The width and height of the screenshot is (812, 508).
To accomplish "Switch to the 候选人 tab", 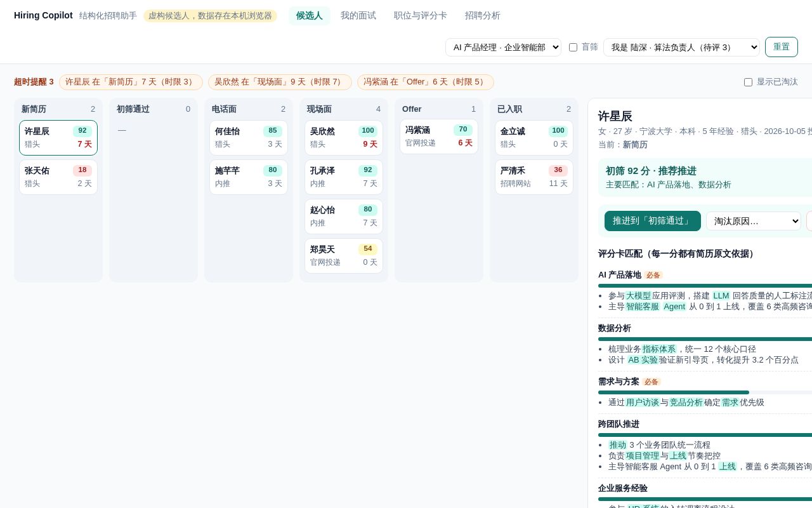I will [x=310, y=15].
